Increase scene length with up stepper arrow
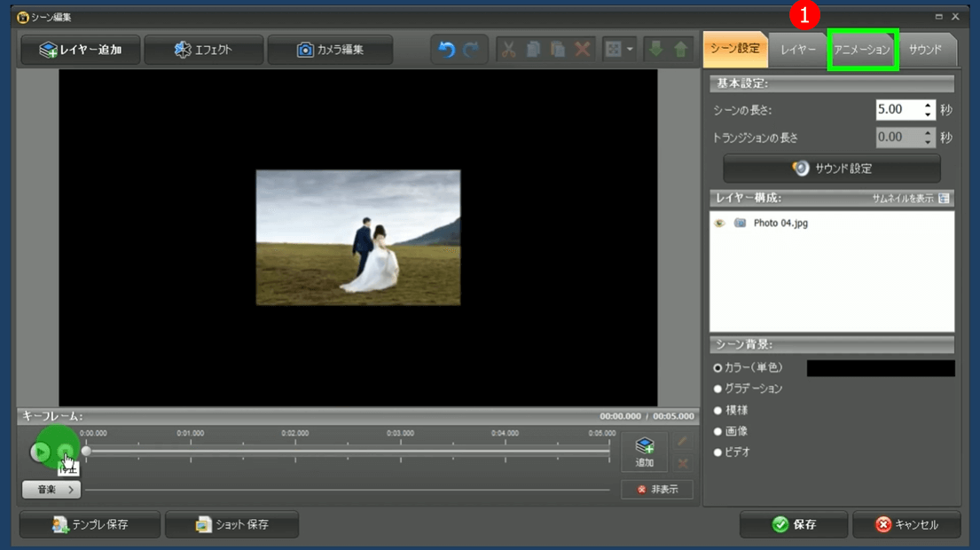 coord(928,106)
